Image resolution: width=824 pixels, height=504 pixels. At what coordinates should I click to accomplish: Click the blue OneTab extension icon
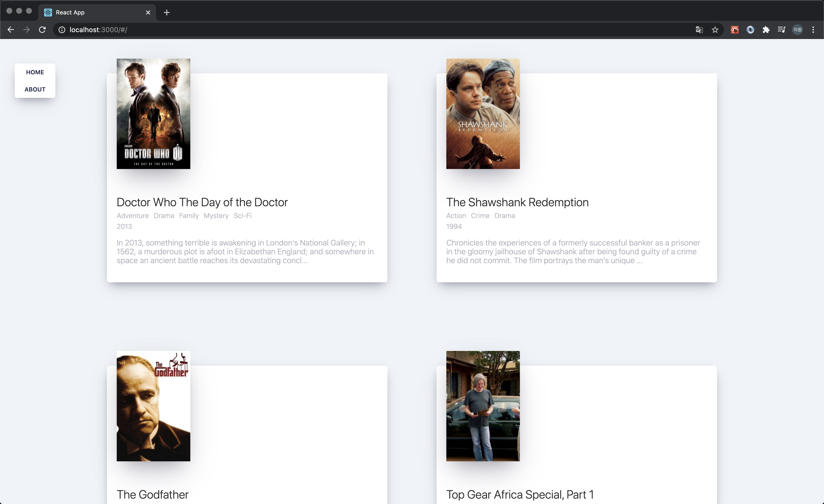point(751,29)
